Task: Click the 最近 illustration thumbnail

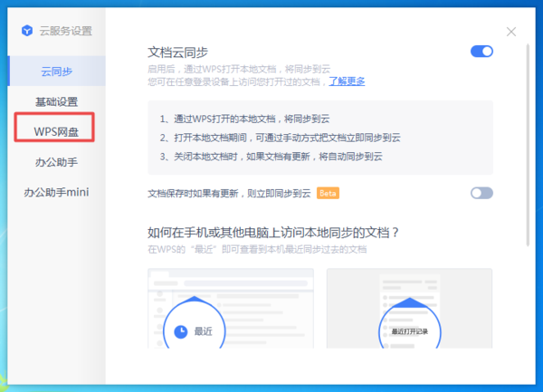Action: tap(231, 308)
